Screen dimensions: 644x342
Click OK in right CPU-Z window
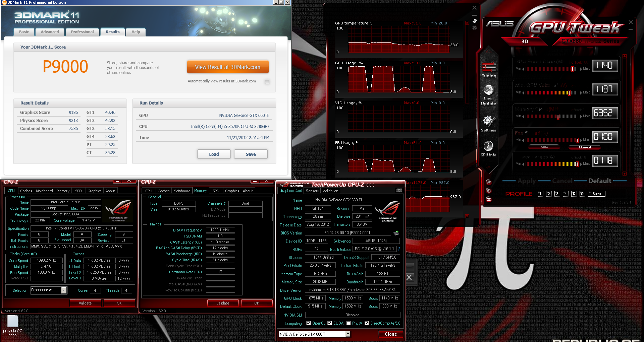coord(257,303)
